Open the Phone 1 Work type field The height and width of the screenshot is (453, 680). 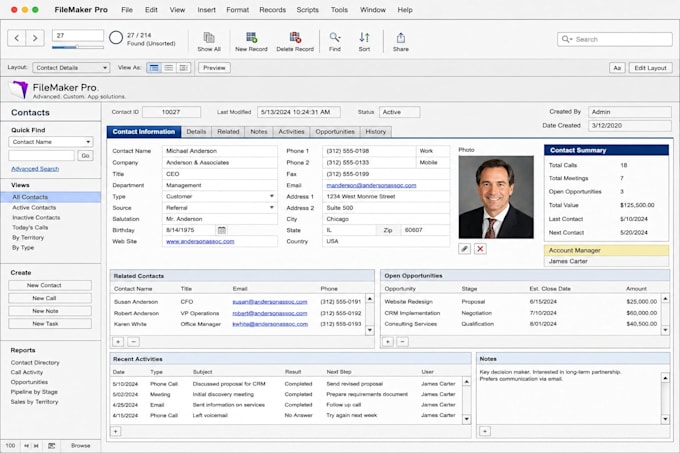click(432, 151)
